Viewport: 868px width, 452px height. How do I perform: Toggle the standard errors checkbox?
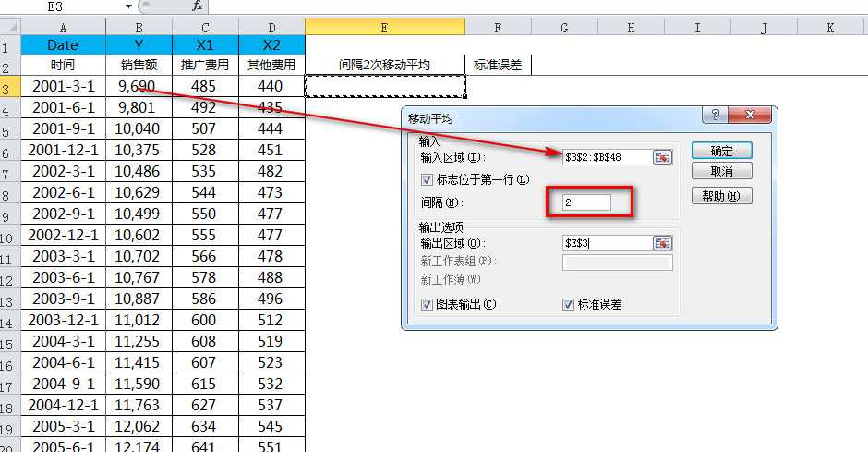pos(569,304)
